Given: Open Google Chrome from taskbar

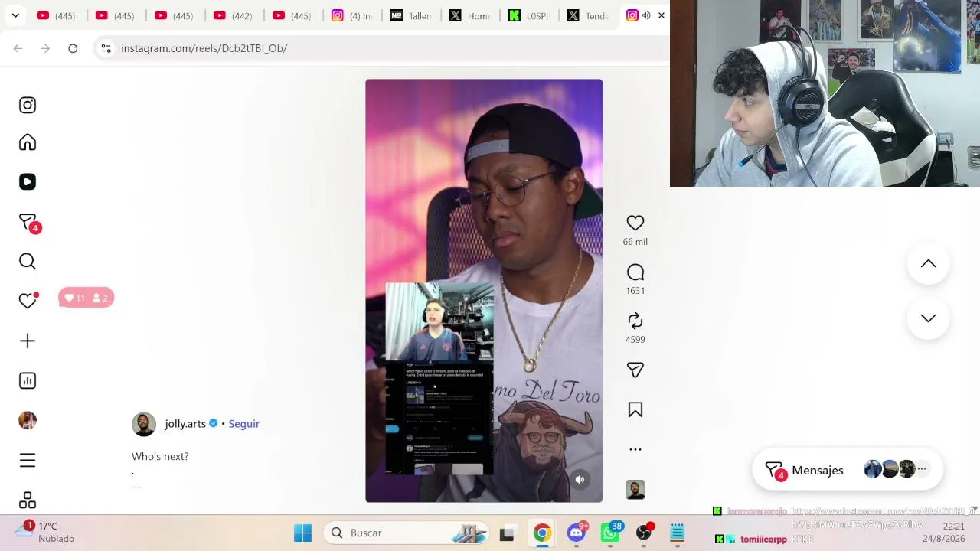Looking at the screenshot, I should tap(542, 533).
